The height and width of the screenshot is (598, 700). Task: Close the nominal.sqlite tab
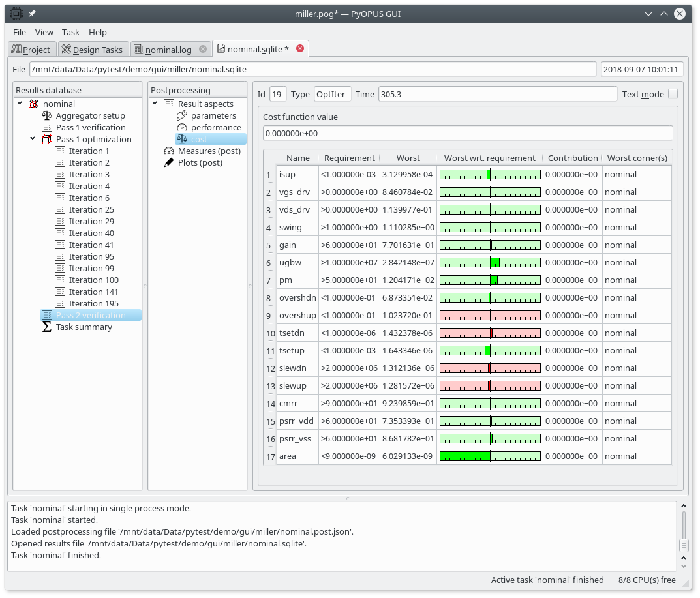pyautogui.click(x=300, y=48)
